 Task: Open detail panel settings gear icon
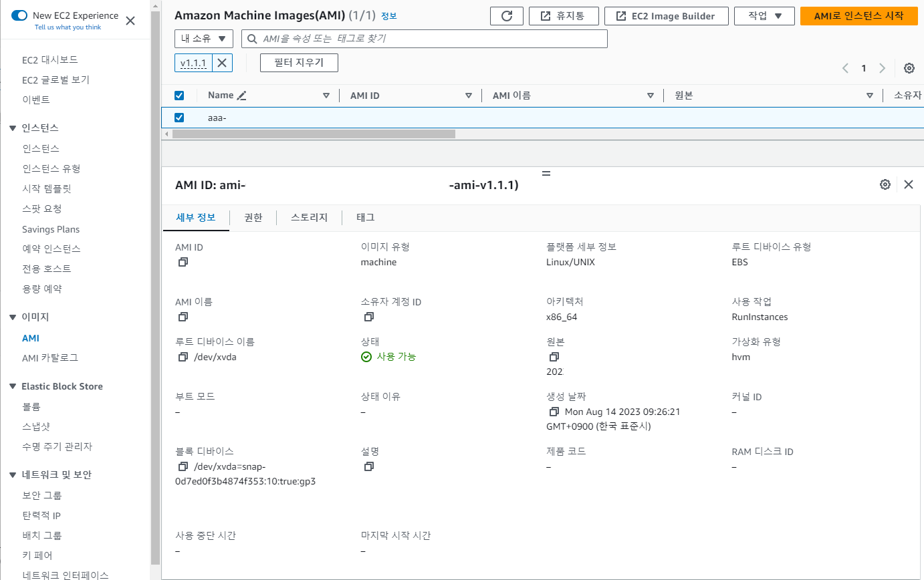click(x=885, y=184)
